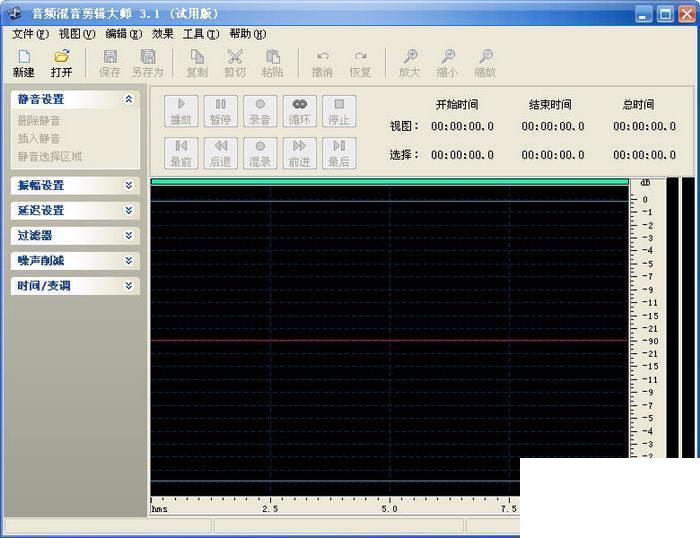Open the 工具(T) menu
Image resolution: width=700 pixels, height=538 pixels.
pyautogui.click(x=201, y=34)
